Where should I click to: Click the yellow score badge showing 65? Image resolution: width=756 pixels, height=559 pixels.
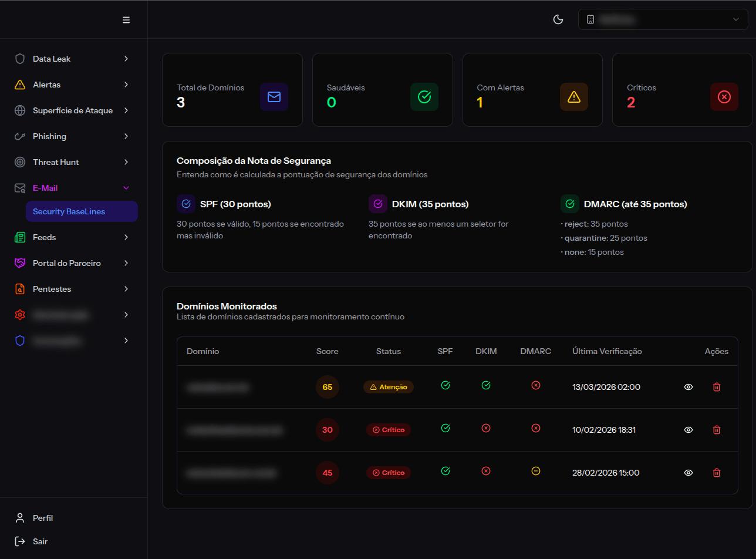[327, 387]
